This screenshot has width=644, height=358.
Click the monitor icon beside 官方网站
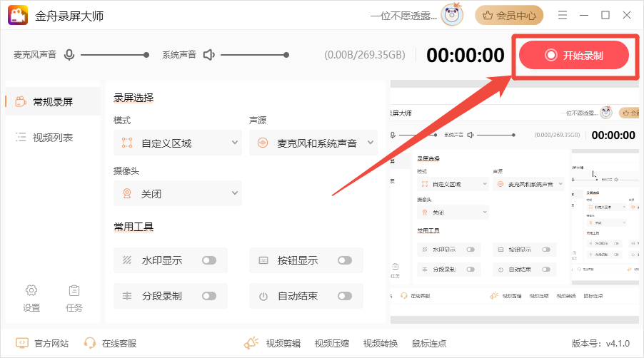pos(21,343)
